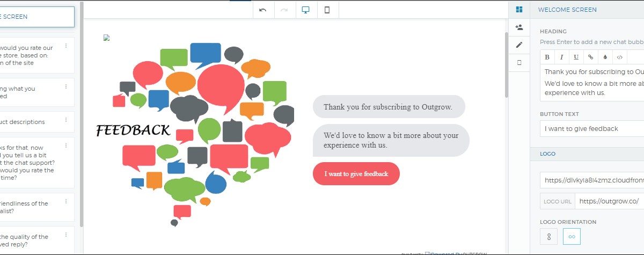Select the highlighted logo orientation option

[x=572, y=237]
